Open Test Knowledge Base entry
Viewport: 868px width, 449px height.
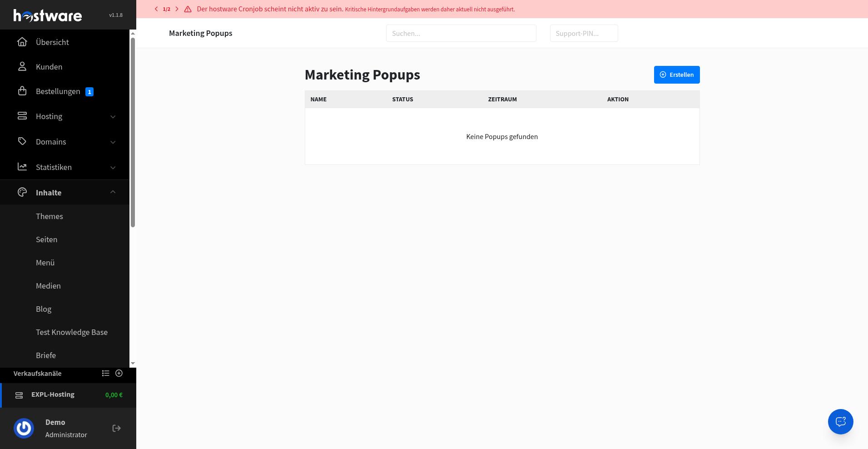pyautogui.click(x=72, y=332)
